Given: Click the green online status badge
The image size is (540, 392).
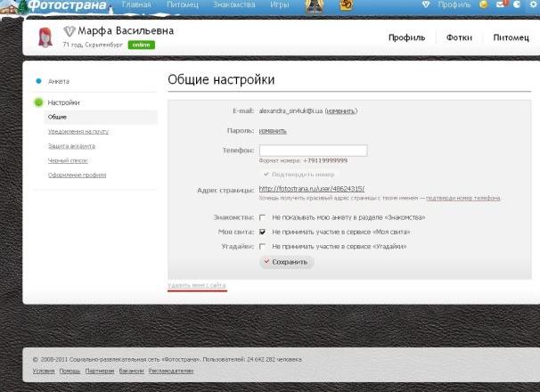Looking at the screenshot, I should [141, 45].
